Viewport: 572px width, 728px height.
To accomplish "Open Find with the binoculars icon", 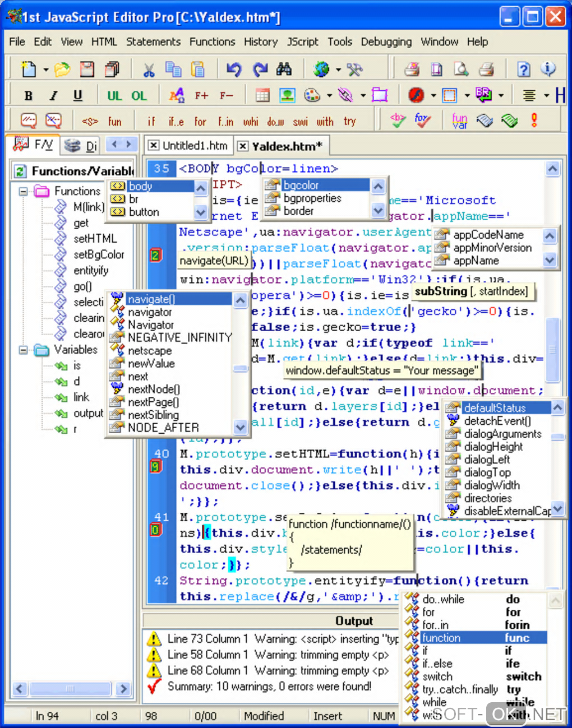I will click(x=284, y=69).
